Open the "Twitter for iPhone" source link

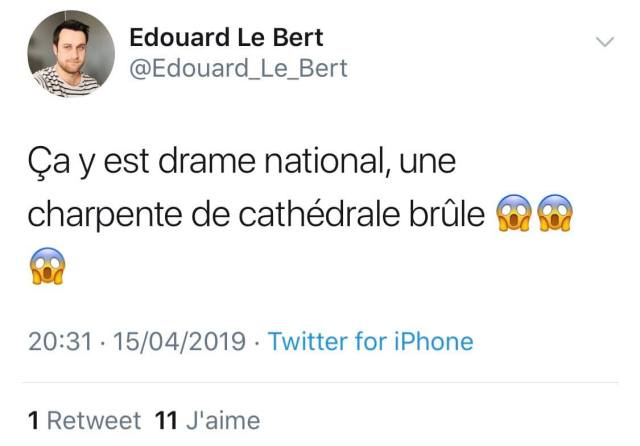(371, 342)
